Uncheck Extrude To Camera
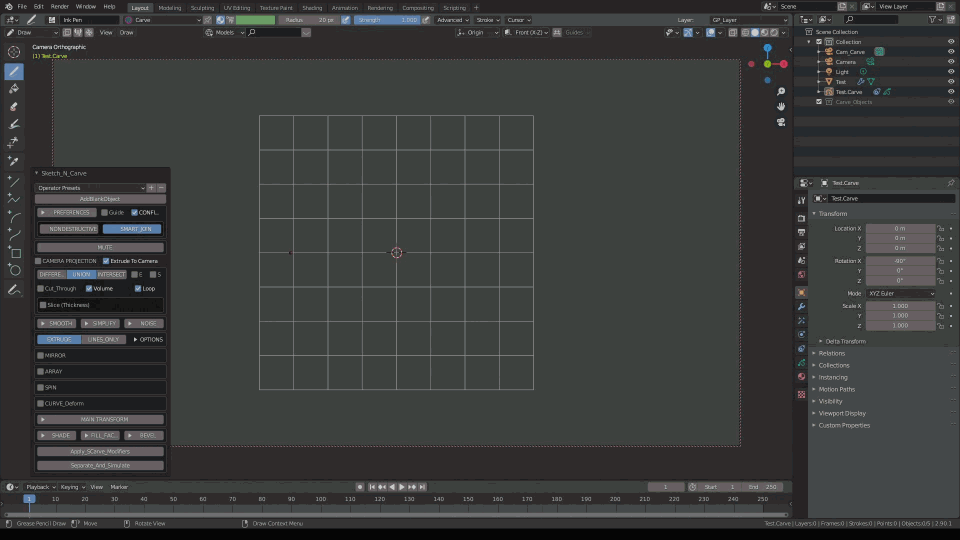The width and height of the screenshot is (960, 540). pos(106,261)
